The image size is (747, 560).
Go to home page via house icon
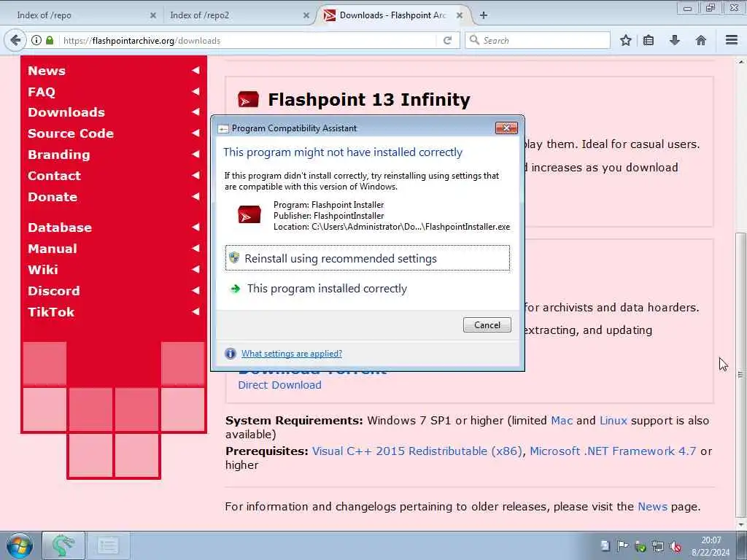pos(700,41)
